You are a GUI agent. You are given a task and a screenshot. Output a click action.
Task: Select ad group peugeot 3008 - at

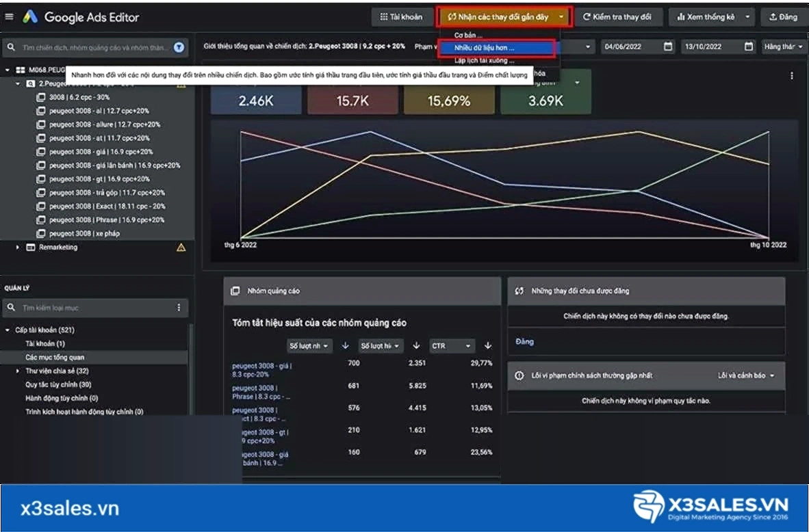point(98,138)
